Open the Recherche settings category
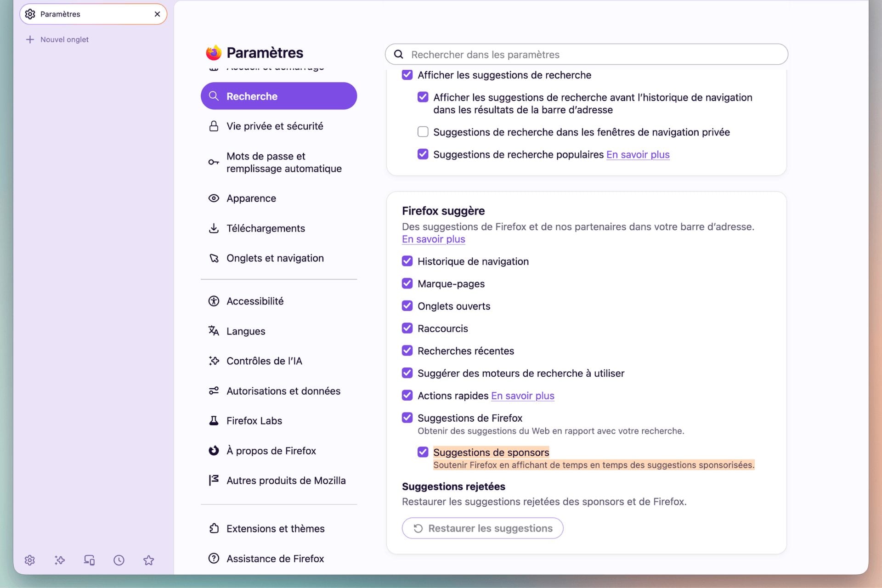This screenshot has height=588, width=882. click(279, 96)
